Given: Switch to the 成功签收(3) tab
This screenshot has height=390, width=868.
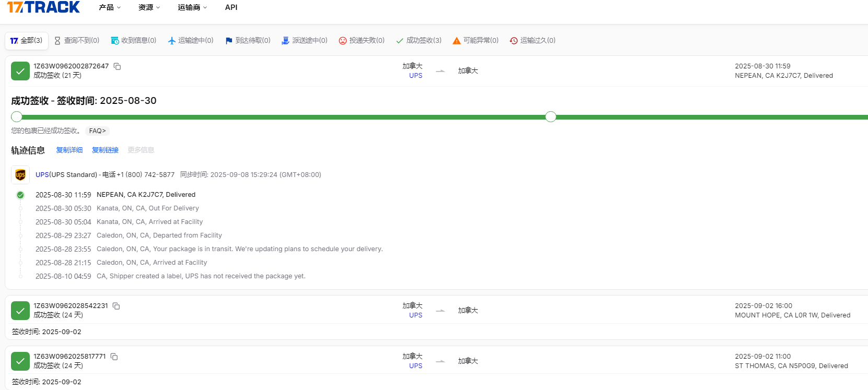Looking at the screenshot, I should [419, 41].
